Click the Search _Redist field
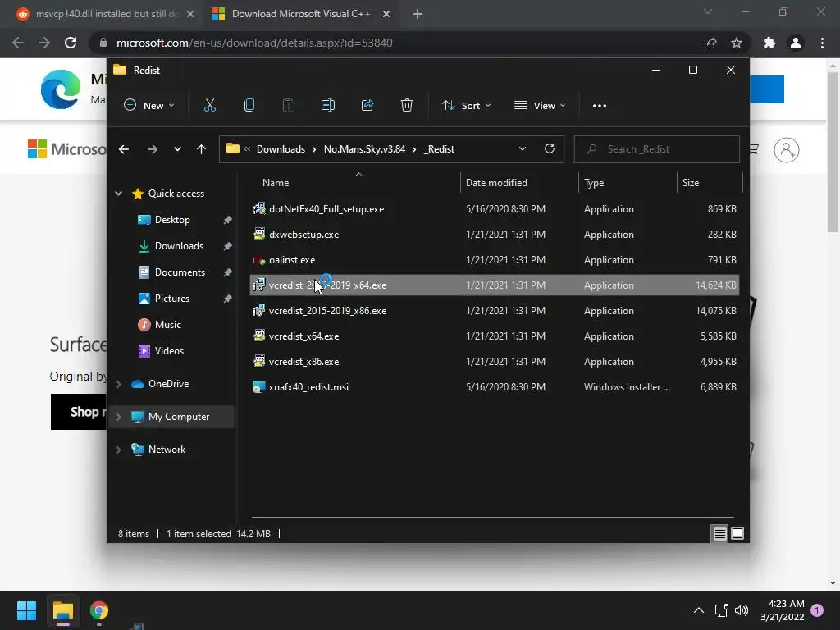Screen dimensions: 840x630 click(x=657, y=149)
